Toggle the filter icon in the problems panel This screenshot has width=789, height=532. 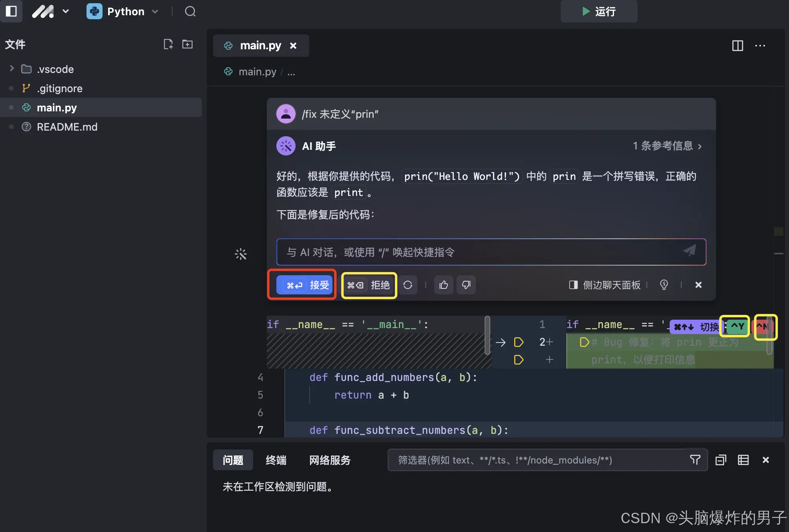coord(696,460)
